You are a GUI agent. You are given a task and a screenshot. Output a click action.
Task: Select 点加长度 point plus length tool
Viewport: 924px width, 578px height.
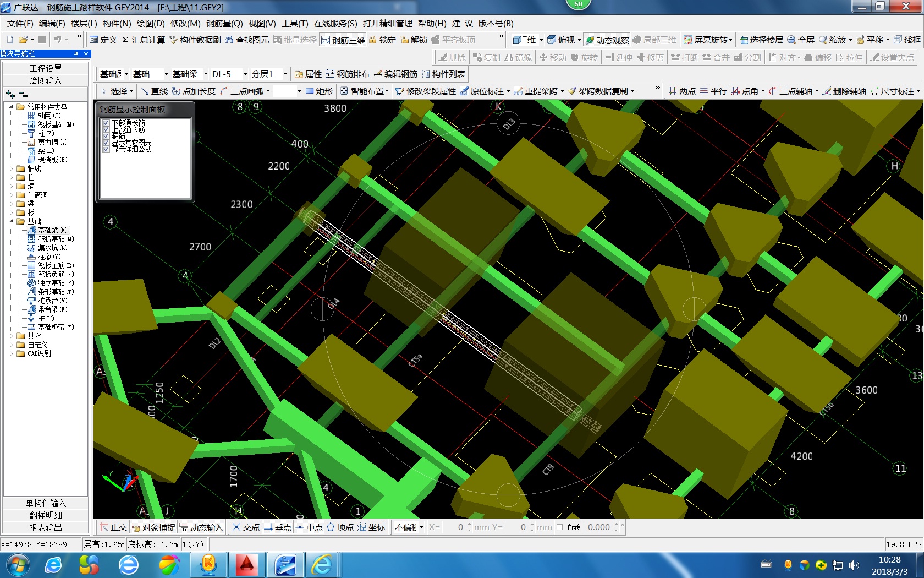click(194, 91)
